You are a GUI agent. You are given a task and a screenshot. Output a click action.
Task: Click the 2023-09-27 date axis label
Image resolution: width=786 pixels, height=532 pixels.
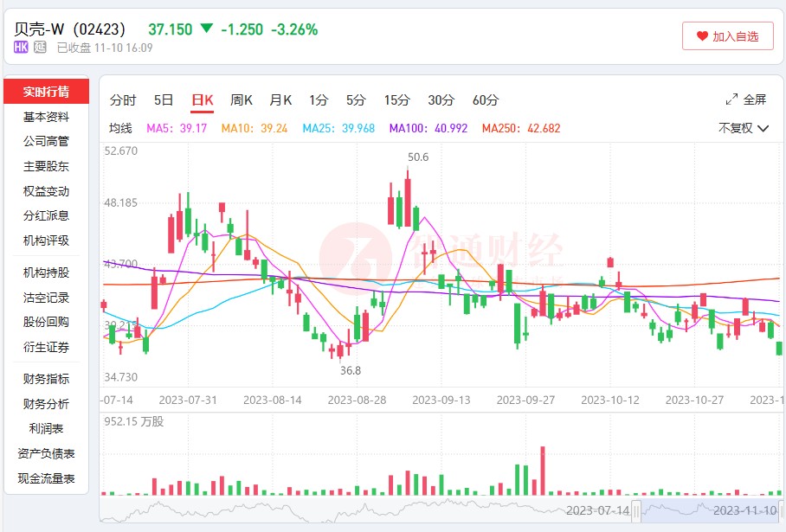[x=525, y=401]
